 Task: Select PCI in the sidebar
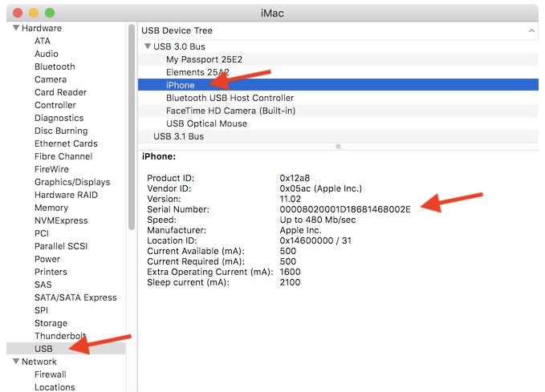click(42, 233)
